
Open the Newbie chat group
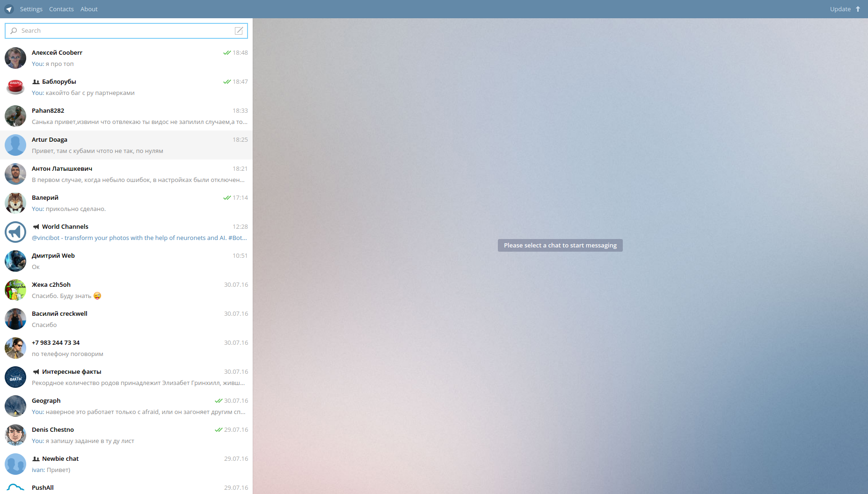(x=126, y=464)
